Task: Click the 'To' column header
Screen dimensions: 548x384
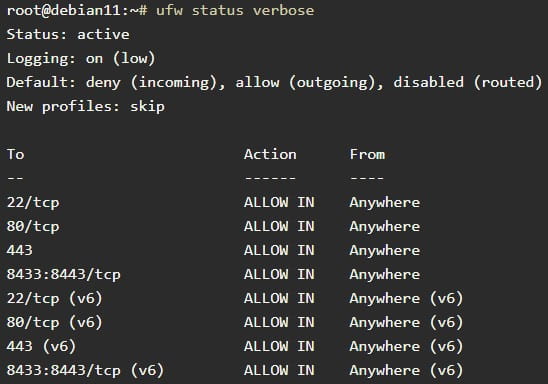Action: (x=15, y=154)
